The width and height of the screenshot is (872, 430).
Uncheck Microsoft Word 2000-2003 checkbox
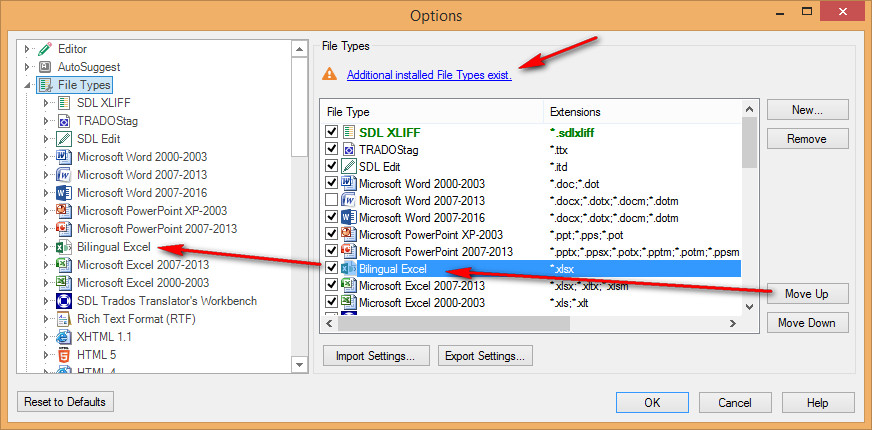(x=331, y=183)
